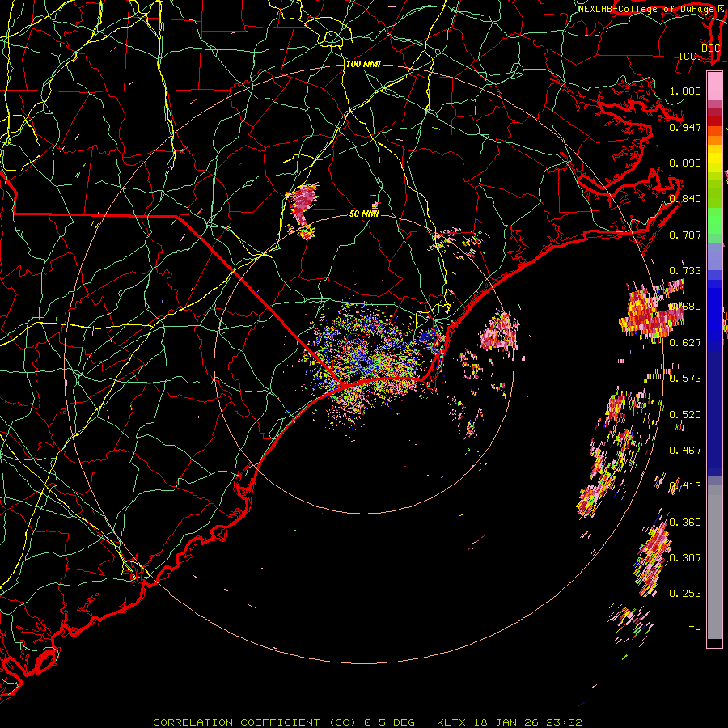Pick the gray low-value segment of the color bar

[x=714, y=562]
